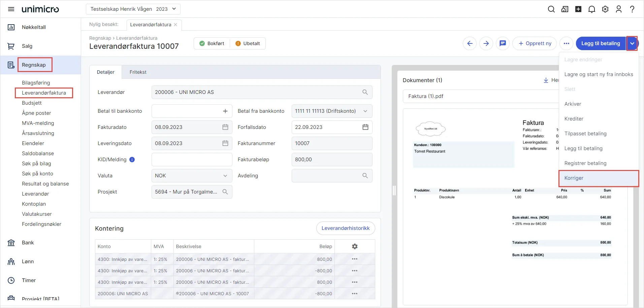Screen dimensions: 644x308
Task: Open calendar picker for Forfallsdato
Action: (365, 127)
